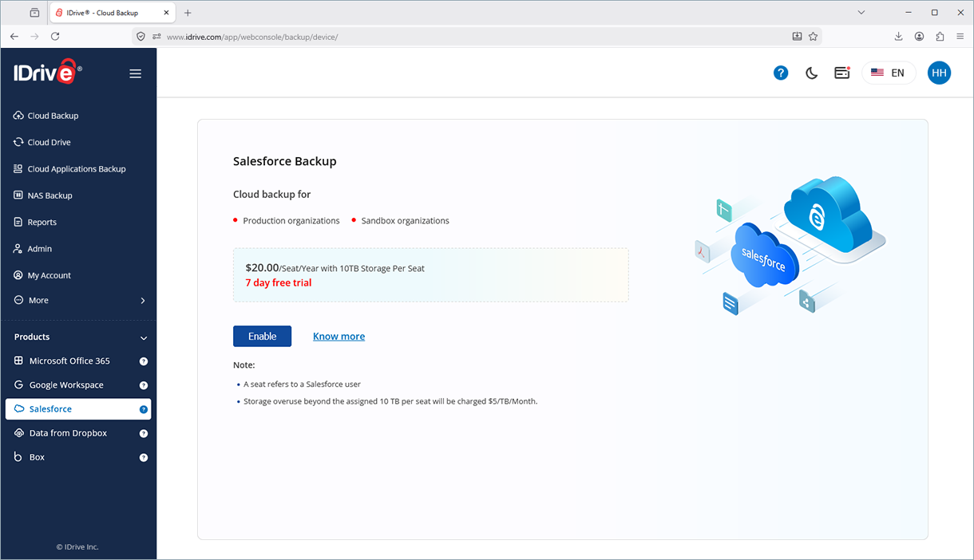The height and width of the screenshot is (560, 974).
Task: Open the billing card notification icon
Action: tap(841, 73)
